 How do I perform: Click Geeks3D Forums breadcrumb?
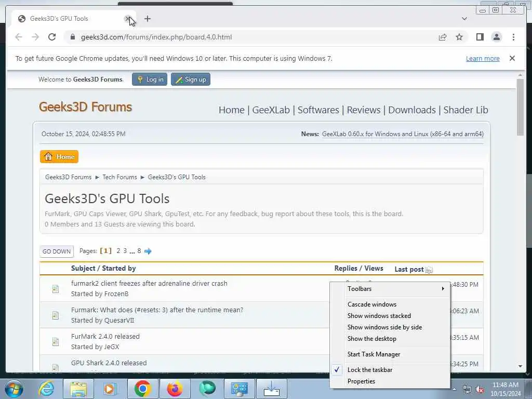pyautogui.click(x=68, y=177)
